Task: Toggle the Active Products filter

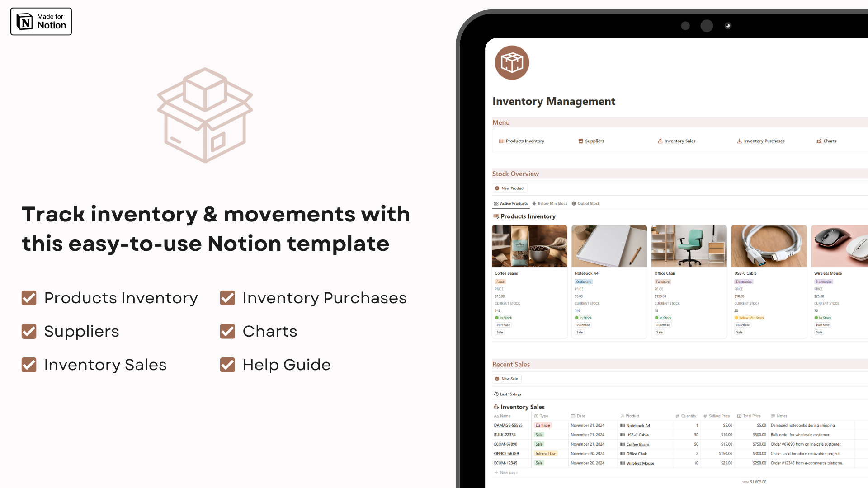Action: coord(513,203)
